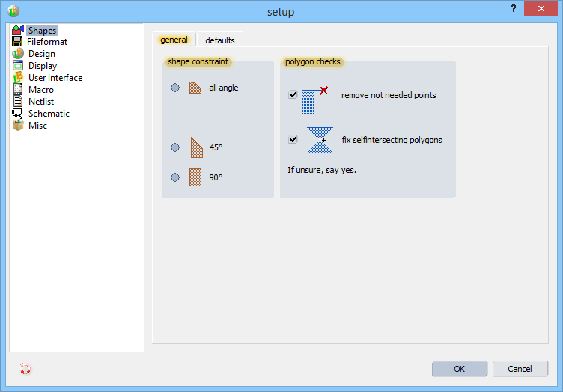Switch to the general tab
563x392 pixels.
[x=174, y=40]
